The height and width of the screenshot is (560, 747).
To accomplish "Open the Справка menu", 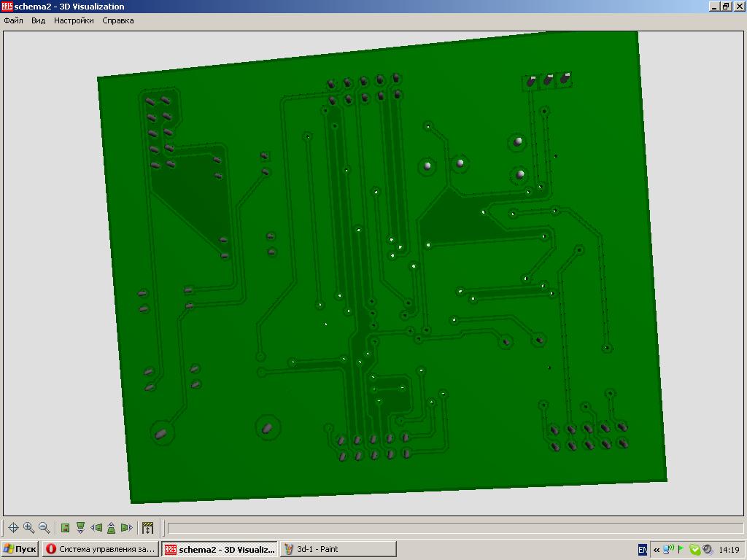I will click(117, 20).
